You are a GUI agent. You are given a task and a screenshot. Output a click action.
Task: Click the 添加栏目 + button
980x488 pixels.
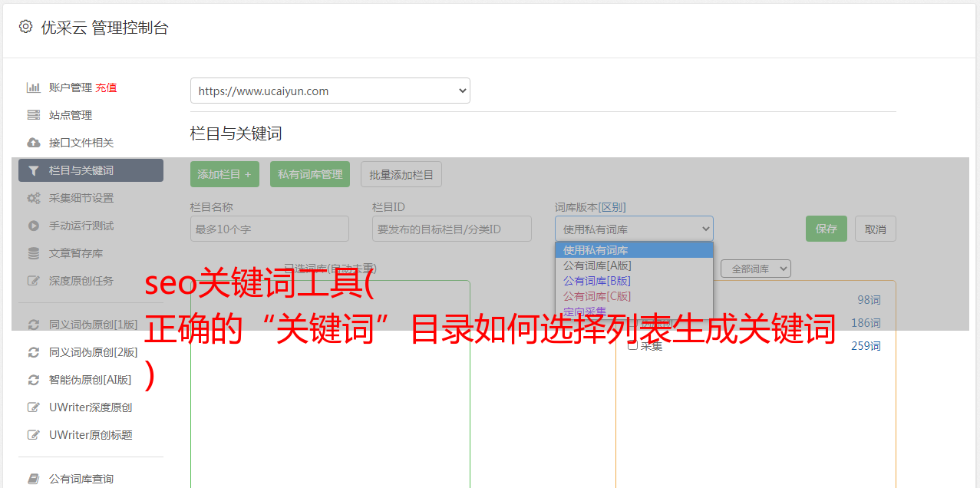click(225, 174)
